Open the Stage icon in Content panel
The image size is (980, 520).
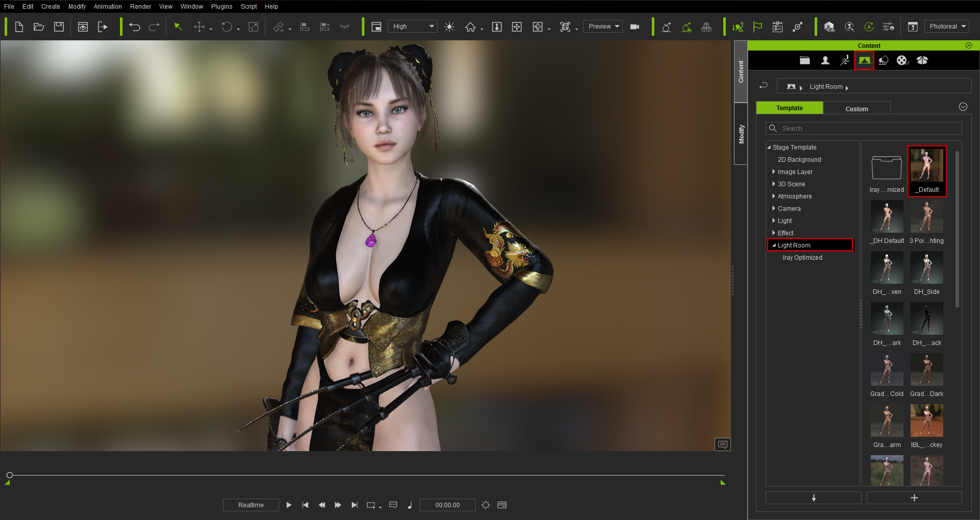864,60
